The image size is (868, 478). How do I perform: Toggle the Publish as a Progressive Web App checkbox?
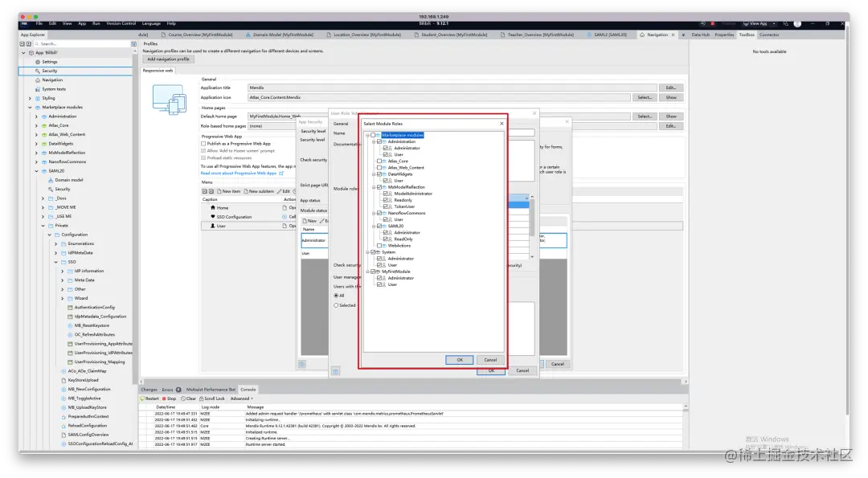coord(203,143)
